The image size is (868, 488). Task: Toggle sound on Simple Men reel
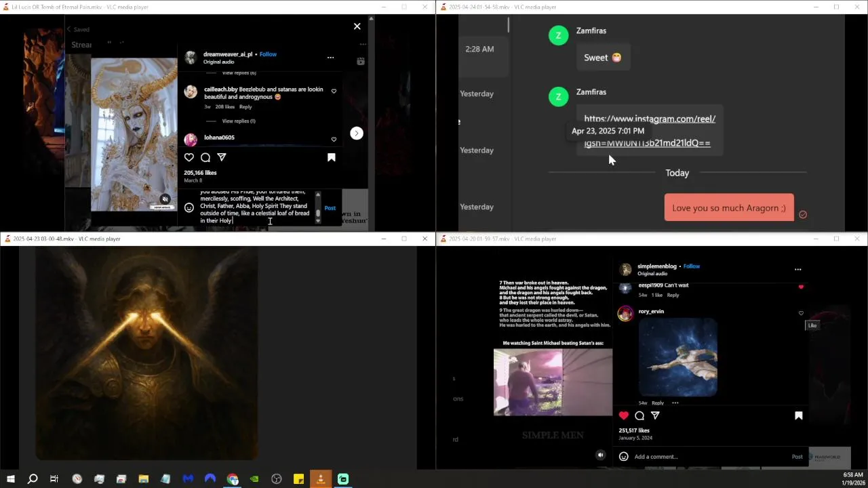[x=600, y=455]
